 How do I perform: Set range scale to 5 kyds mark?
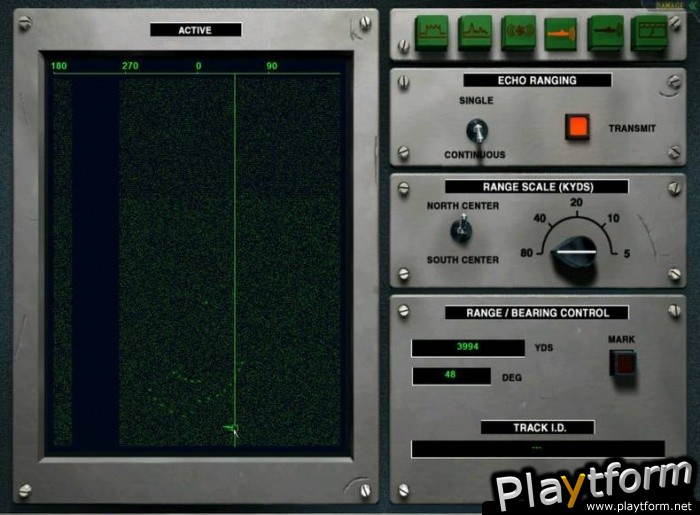[626, 253]
